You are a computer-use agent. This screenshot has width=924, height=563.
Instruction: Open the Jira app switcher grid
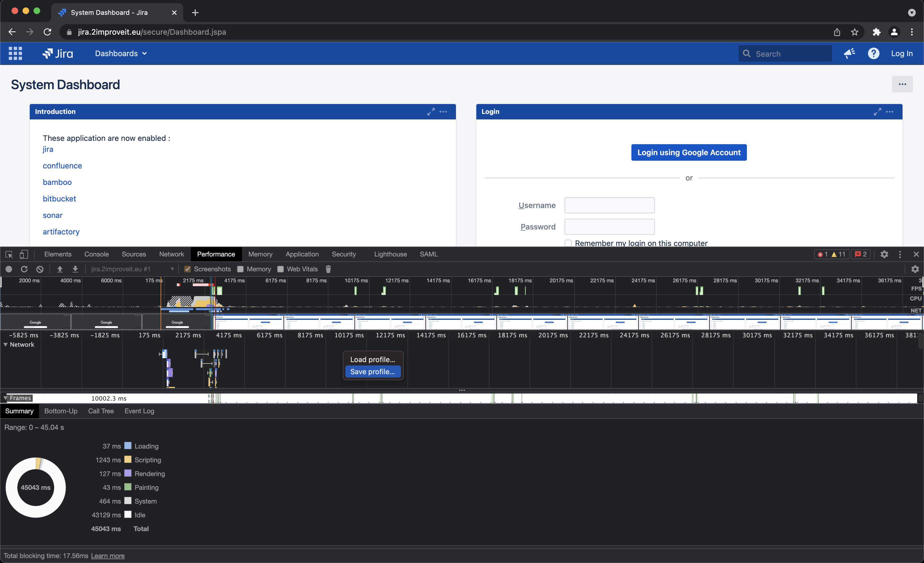coord(15,54)
